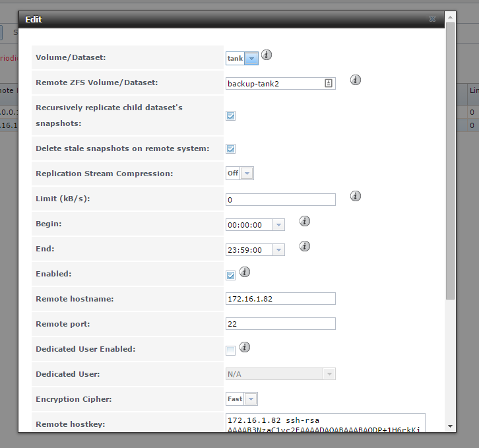This screenshot has width=479, height=448.
Task: Click the 'Dedicated User:' label
Action: (x=67, y=374)
